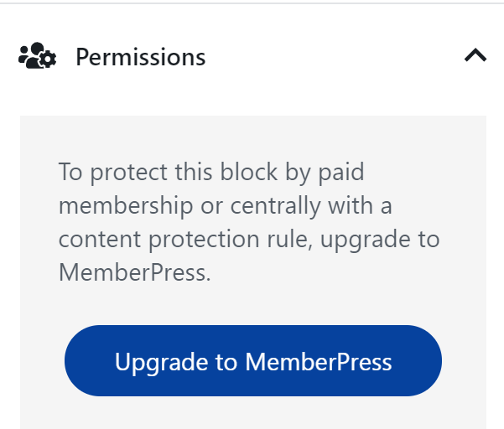
Task: Select the Permissions panel heading text
Action: click(140, 57)
